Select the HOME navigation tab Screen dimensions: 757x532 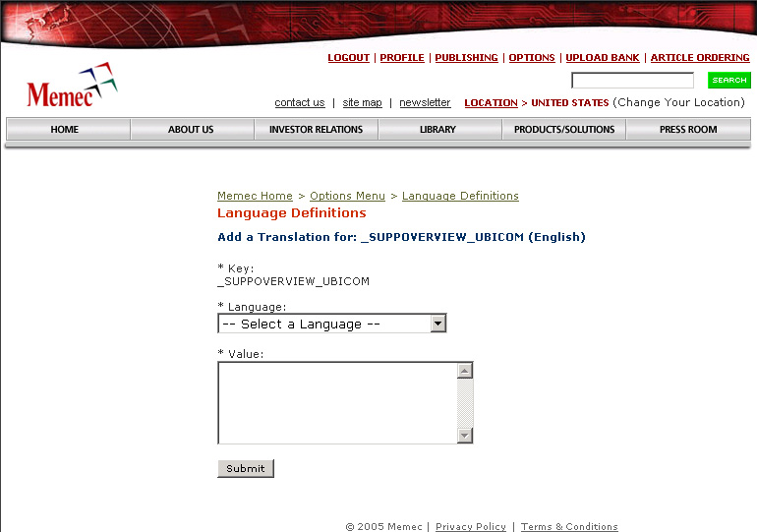point(68,130)
